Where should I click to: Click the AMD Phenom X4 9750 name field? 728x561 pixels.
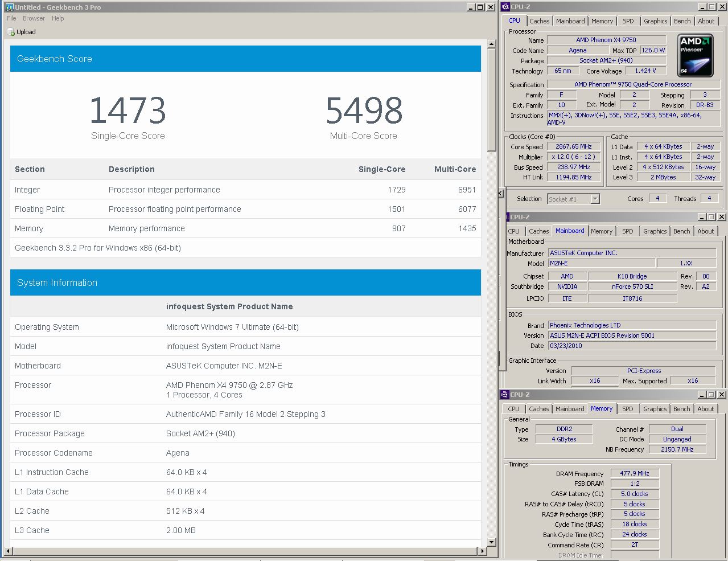coord(606,40)
